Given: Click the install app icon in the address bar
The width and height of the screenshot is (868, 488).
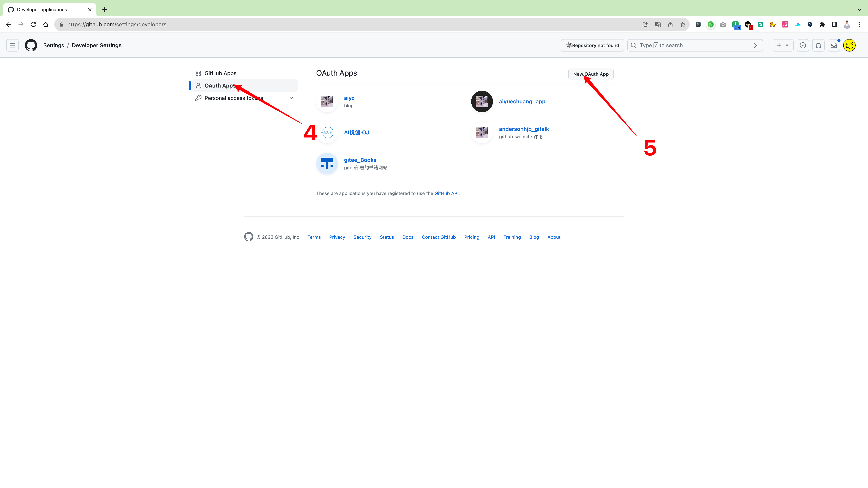Looking at the screenshot, I should click(x=645, y=24).
